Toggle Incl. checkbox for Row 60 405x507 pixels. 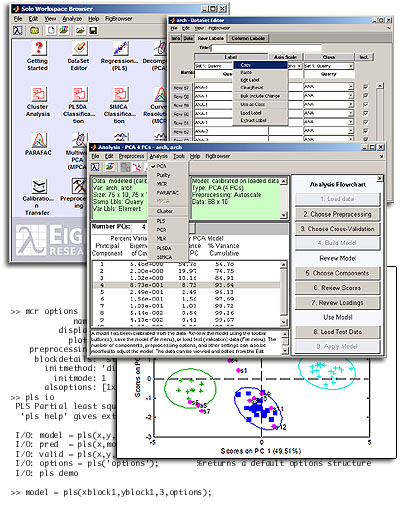pyautogui.click(x=365, y=113)
